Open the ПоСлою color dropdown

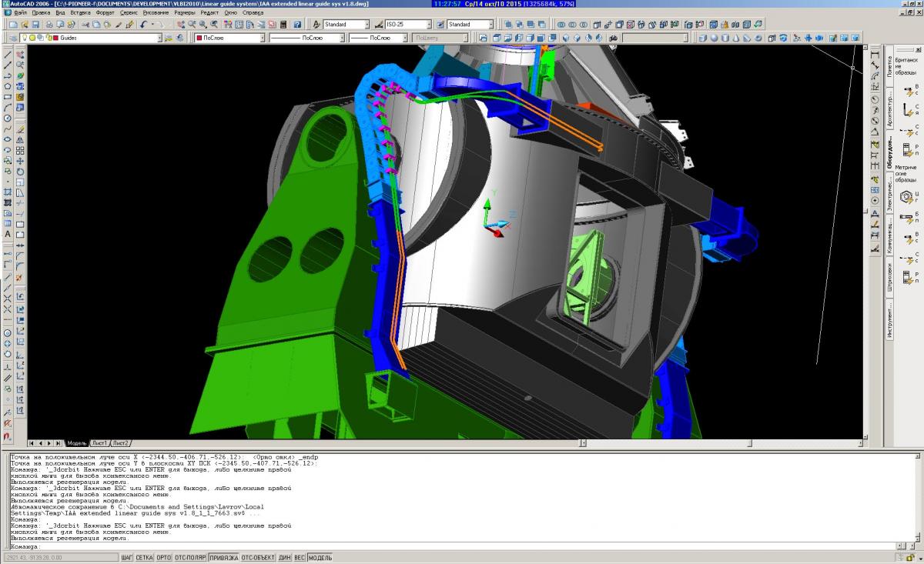point(263,38)
